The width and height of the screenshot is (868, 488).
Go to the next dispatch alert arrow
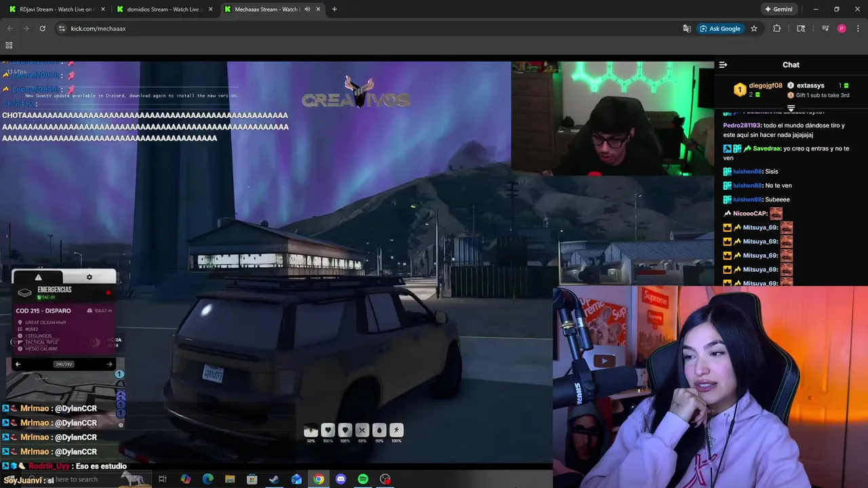(x=109, y=364)
